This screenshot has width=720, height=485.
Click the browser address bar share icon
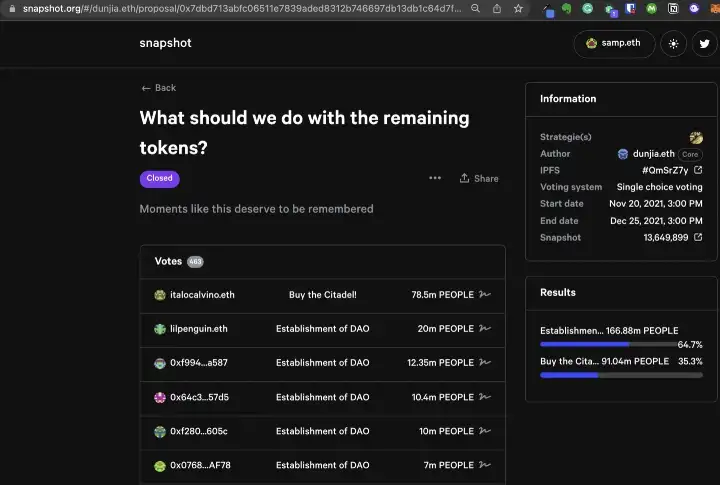pyautogui.click(x=497, y=8)
